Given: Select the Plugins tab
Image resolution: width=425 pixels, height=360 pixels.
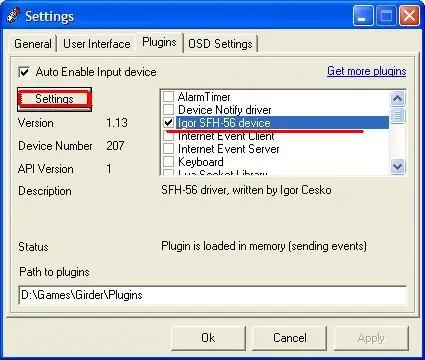Looking at the screenshot, I should (x=159, y=42).
